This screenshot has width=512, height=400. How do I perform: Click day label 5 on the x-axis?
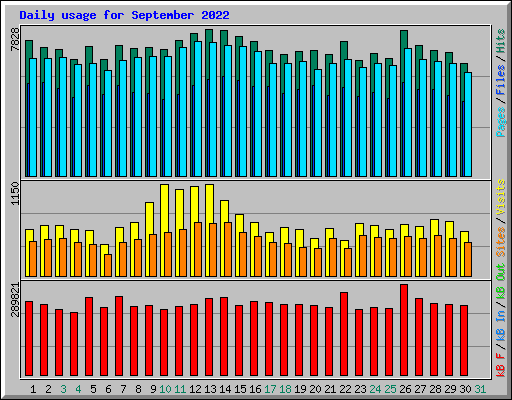click(x=93, y=389)
